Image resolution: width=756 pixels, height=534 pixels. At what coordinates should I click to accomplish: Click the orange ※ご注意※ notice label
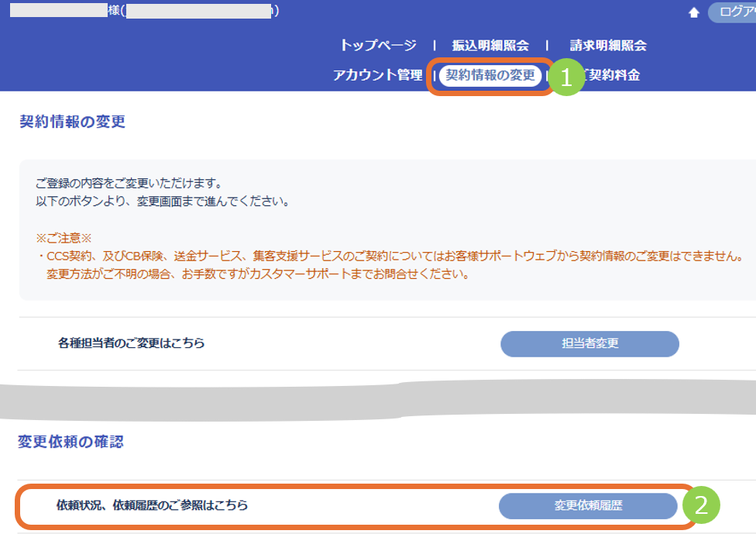tap(64, 238)
